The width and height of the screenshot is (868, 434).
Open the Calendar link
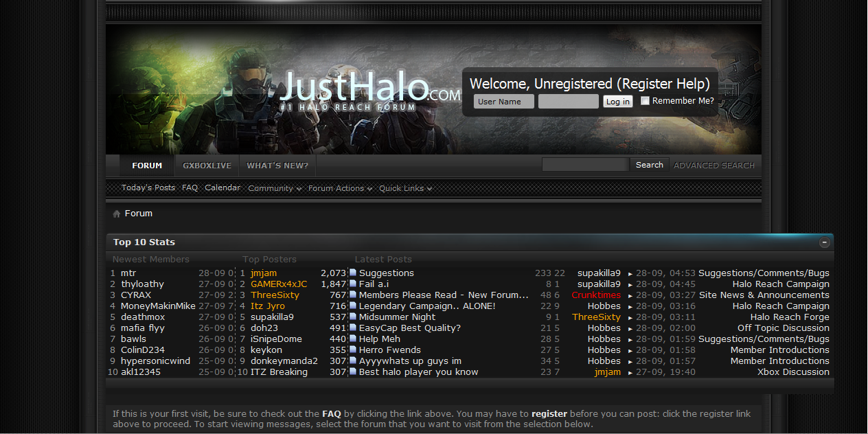point(222,187)
